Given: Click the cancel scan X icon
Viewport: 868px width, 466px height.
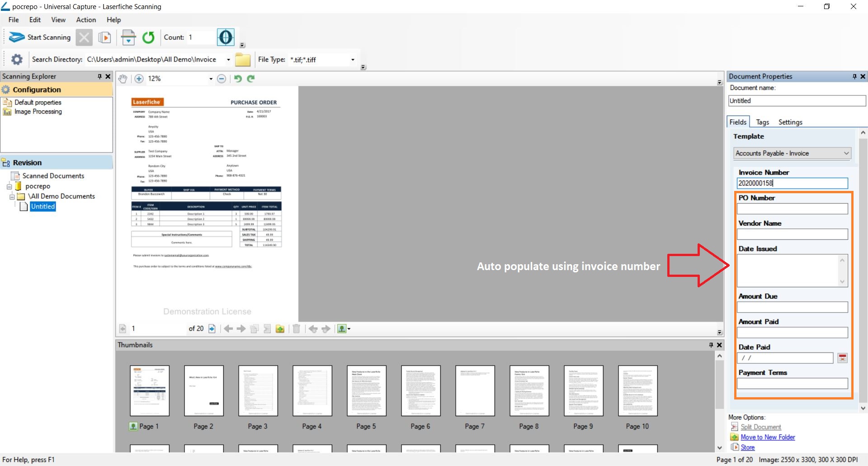Looking at the screenshot, I should 84,38.
